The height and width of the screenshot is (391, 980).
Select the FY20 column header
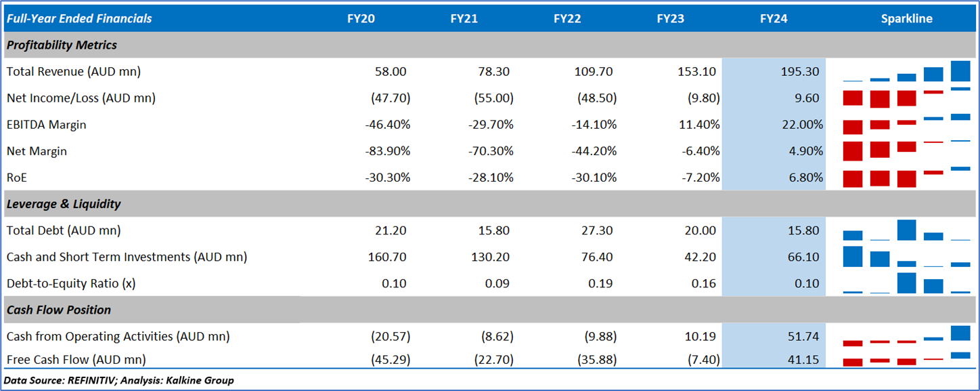[361, 19]
